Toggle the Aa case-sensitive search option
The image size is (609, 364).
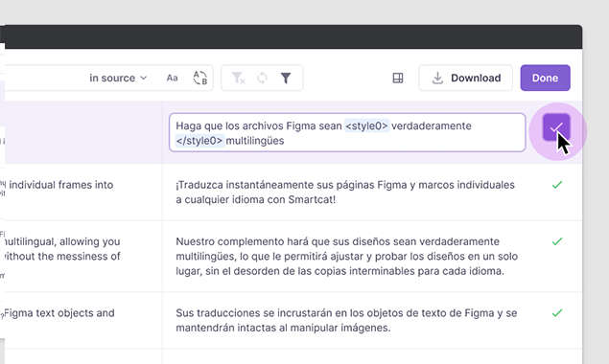pos(172,78)
